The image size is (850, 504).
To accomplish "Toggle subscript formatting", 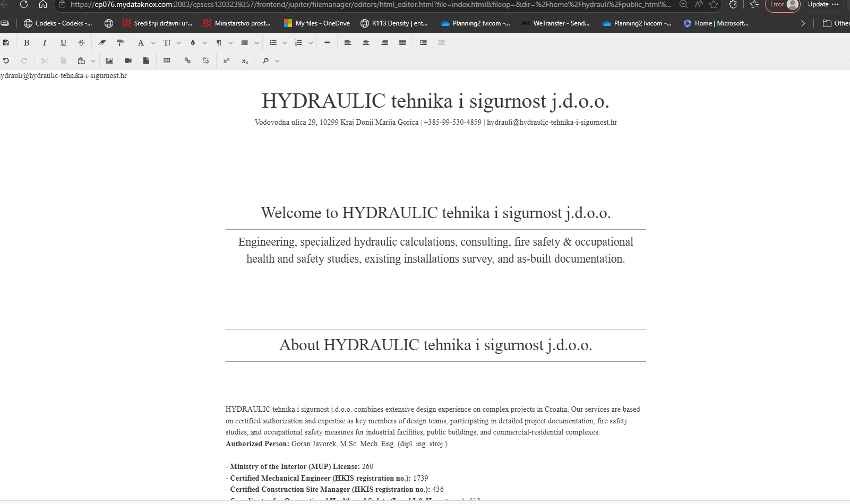I will tap(245, 60).
